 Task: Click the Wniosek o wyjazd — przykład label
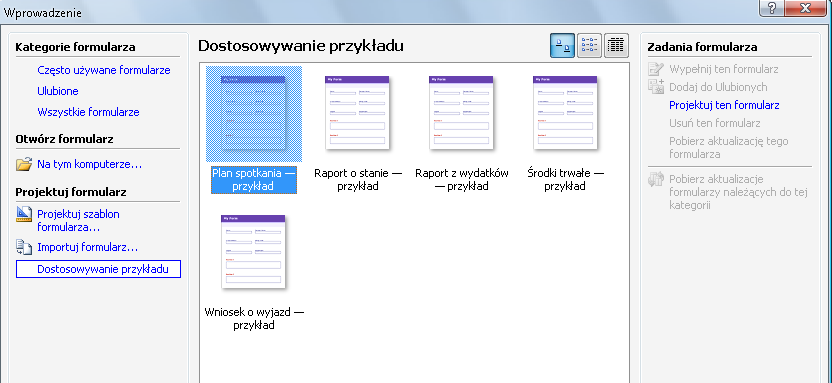pyautogui.click(x=254, y=319)
